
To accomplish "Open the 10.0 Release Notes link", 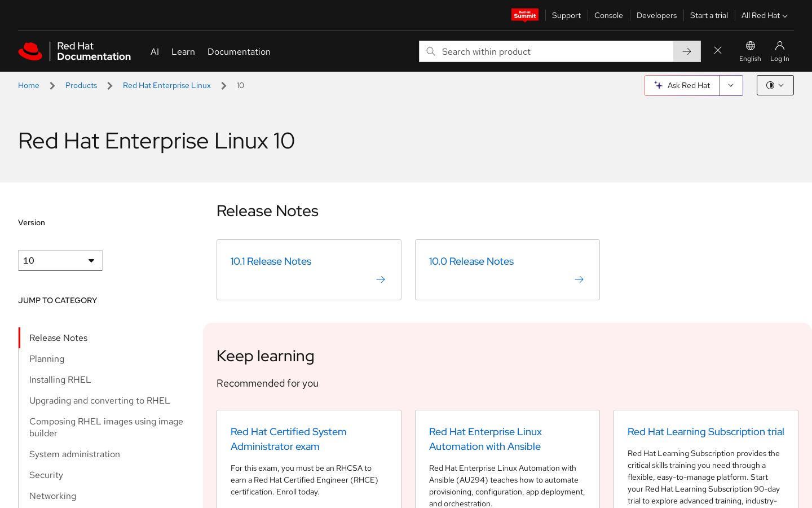I will coord(471,261).
